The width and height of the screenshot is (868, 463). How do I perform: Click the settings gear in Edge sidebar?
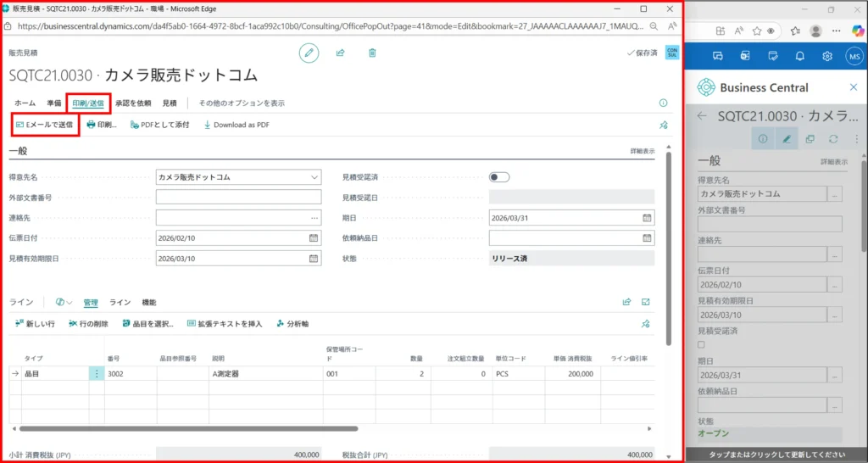[x=827, y=56]
